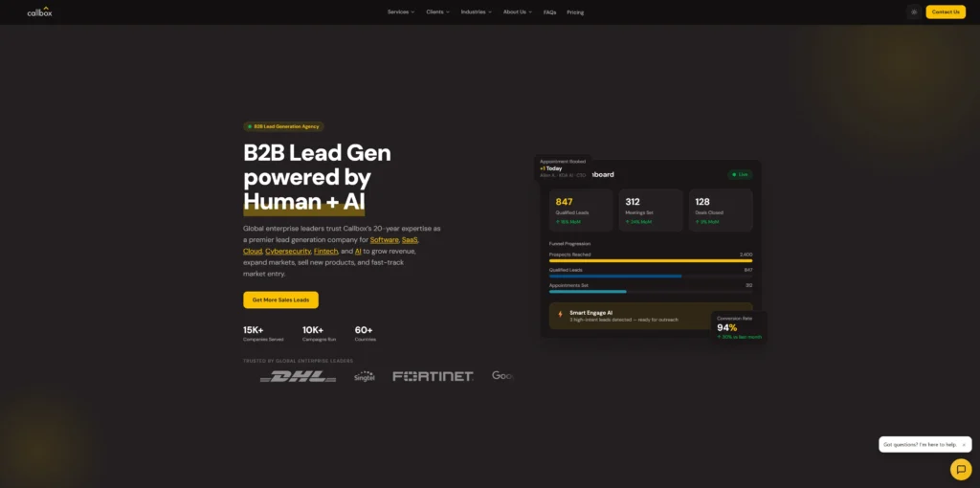Click the 'B2B Lead Gen' headline
Image resolution: width=980 pixels, height=488 pixels.
317,153
